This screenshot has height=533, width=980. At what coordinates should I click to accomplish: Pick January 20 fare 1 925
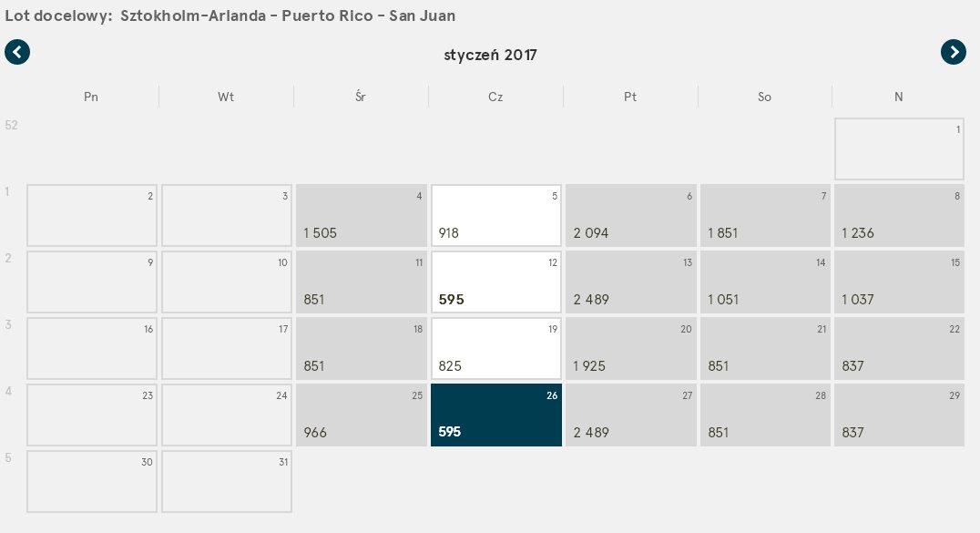click(631, 348)
